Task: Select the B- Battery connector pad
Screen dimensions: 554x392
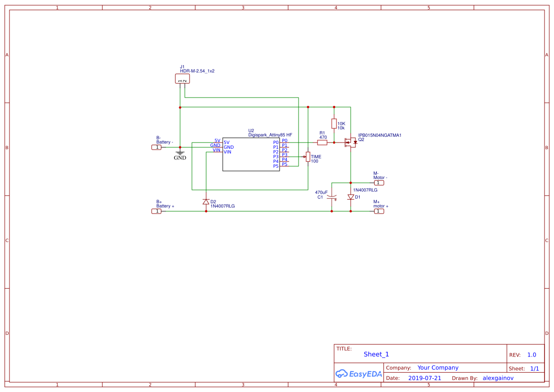Action: tap(157, 147)
